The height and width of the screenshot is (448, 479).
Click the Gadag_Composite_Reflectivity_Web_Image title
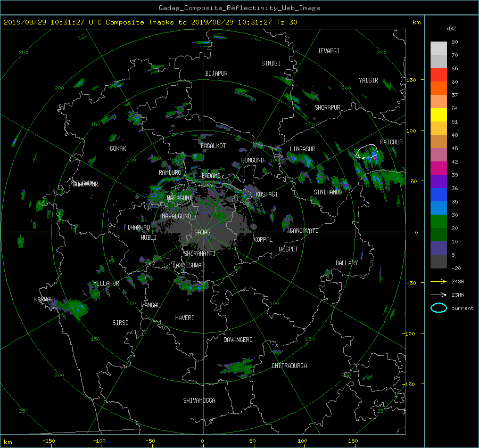[239, 8]
